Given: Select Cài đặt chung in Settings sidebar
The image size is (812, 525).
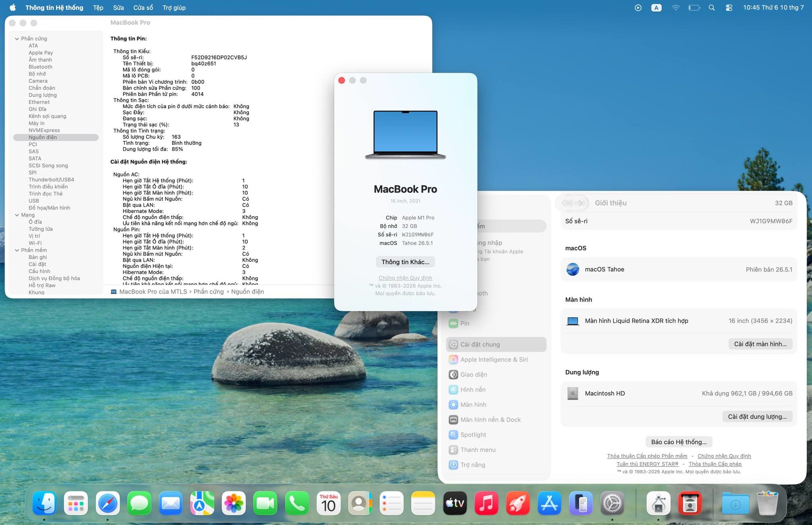Looking at the screenshot, I should pos(496,344).
